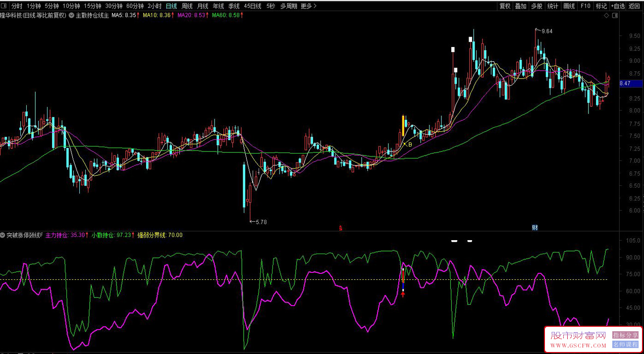Expand the 更多 period options

pyautogui.click(x=309, y=6)
